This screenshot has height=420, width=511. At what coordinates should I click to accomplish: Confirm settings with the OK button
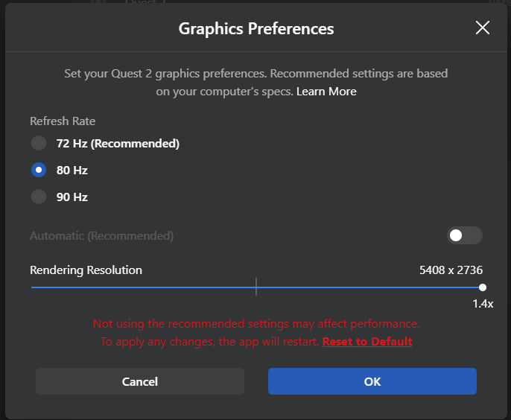point(372,381)
